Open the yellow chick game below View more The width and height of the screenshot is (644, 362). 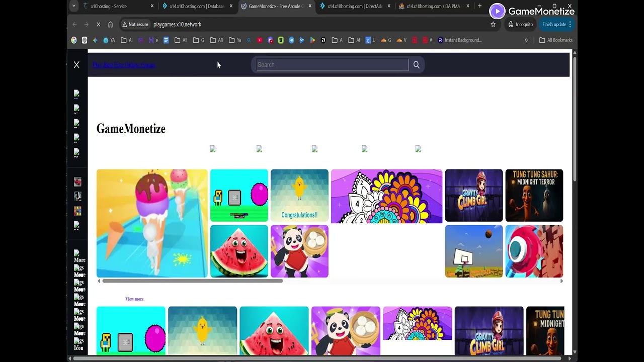[x=202, y=331]
